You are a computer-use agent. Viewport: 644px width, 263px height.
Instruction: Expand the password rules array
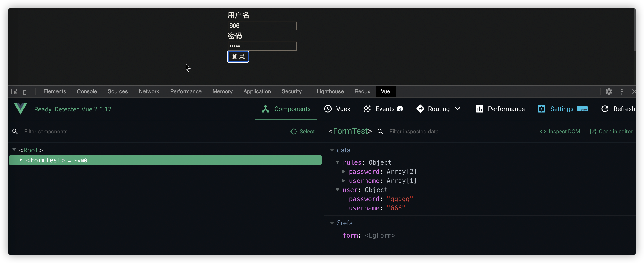tap(344, 172)
